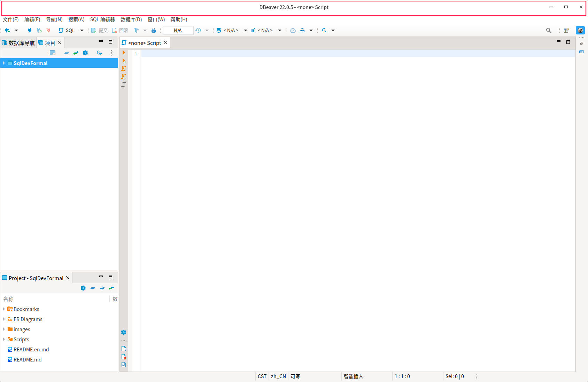Click explain execution plan icon

(124, 85)
